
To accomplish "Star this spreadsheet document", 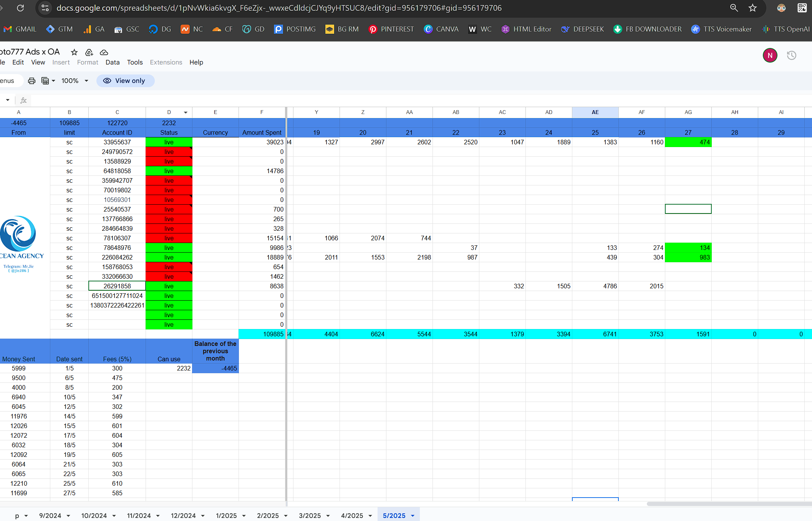I will (x=74, y=52).
